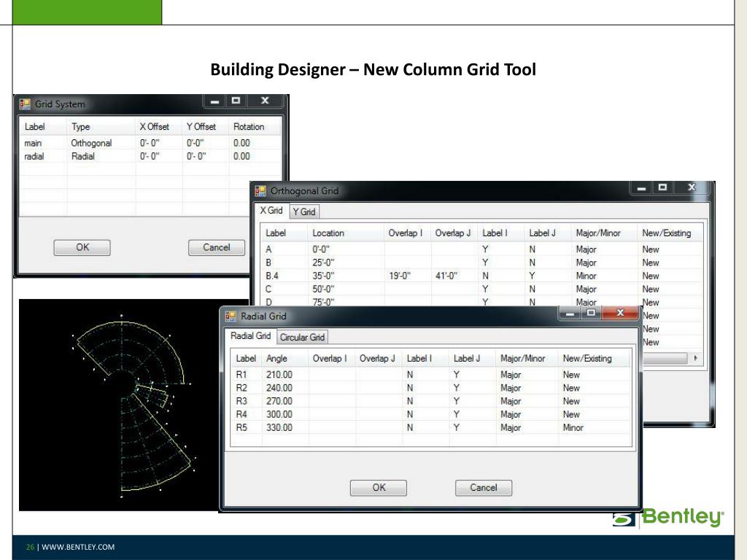The width and height of the screenshot is (747, 560).
Task: Maximize the Orthogonal Grid window
Action: tap(662, 187)
